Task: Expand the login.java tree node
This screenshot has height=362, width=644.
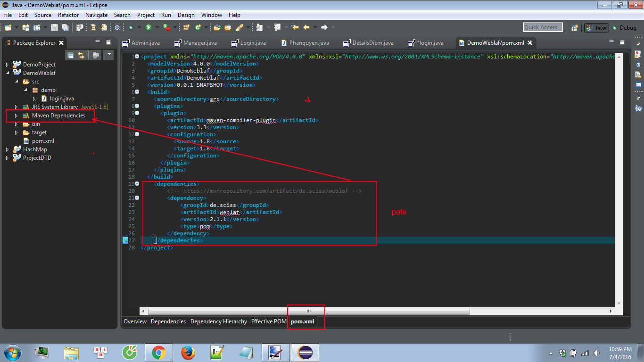Action: click(34, 99)
